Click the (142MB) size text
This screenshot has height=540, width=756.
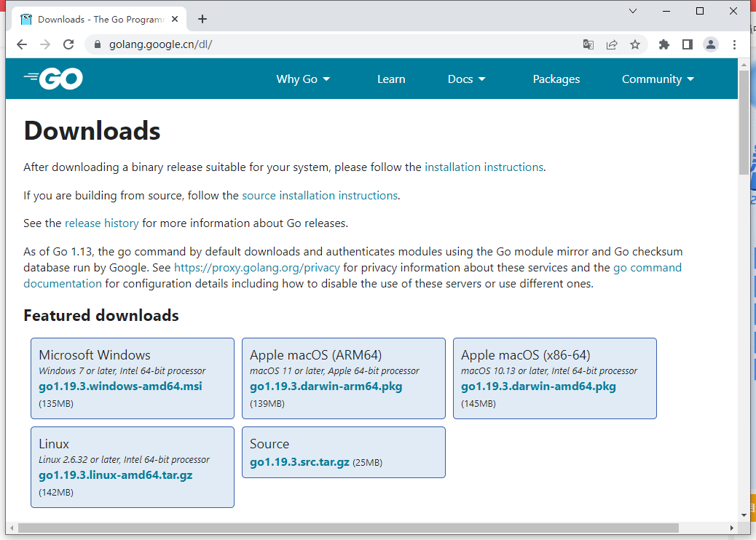point(56,493)
